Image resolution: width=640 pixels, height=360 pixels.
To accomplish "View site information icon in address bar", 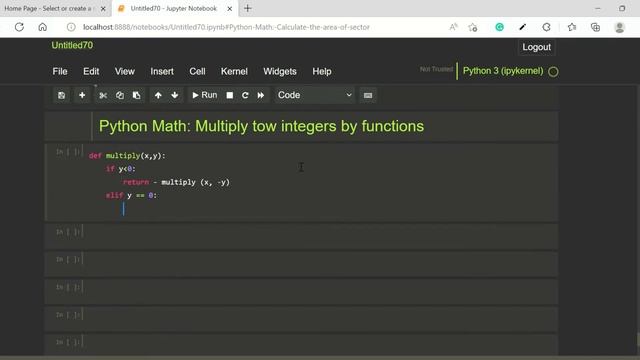I will coord(71,27).
